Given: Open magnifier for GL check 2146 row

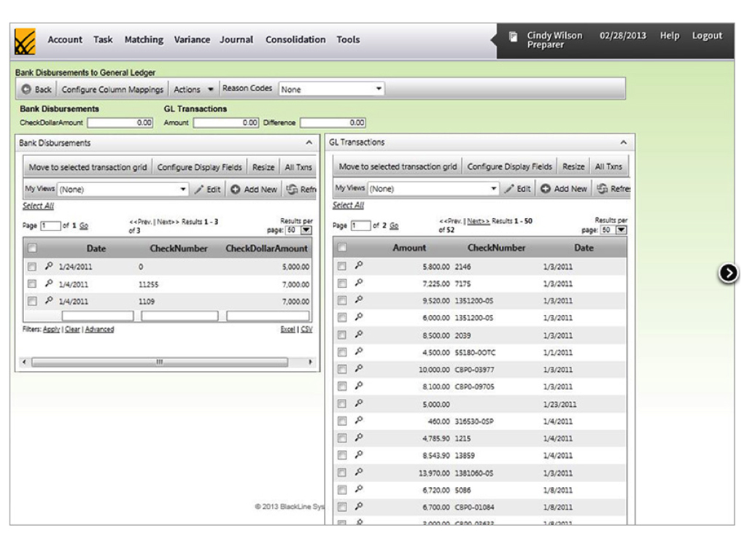Looking at the screenshot, I should [x=359, y=265].
